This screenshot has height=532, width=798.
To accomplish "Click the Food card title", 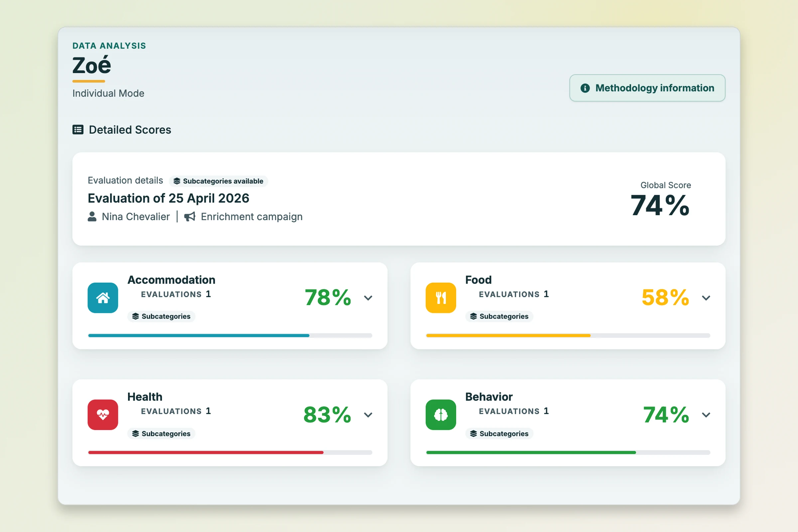I will (x=478, y=280).
